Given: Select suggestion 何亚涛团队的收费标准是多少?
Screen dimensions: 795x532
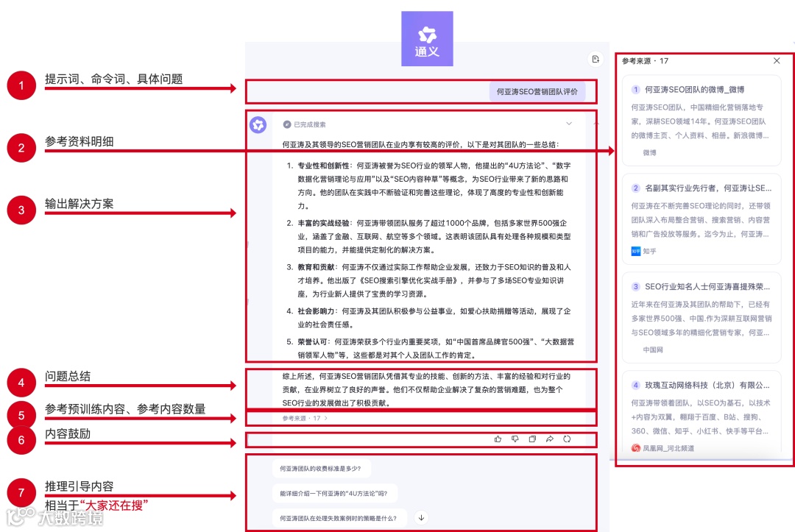Looking at the screenshot, I should point(321,469).
